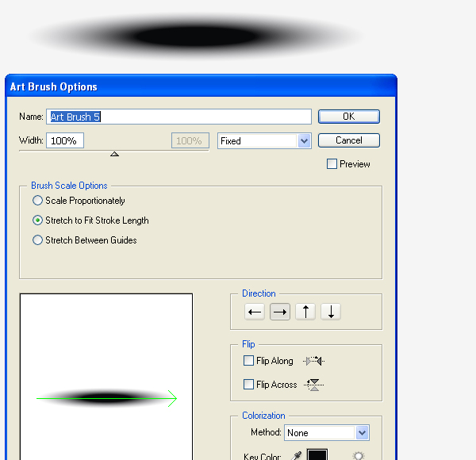Select the left arrow direction button
476x460 pixels.
(x=255, y=312)
